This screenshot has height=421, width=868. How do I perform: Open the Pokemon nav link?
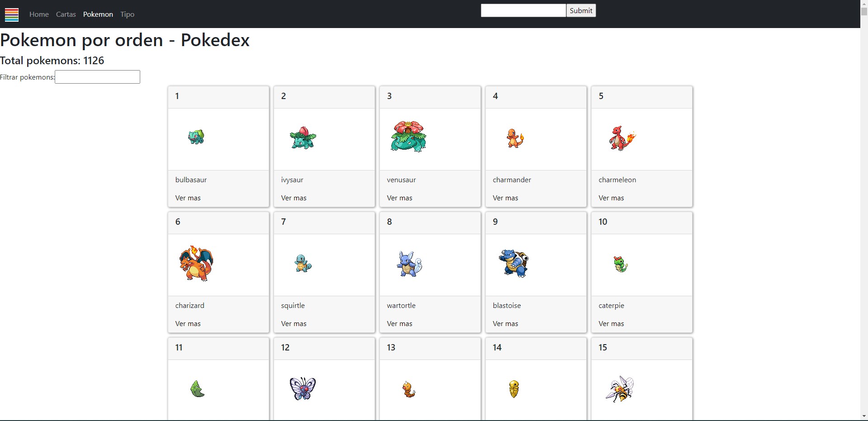pyautogui.click(x=98, y=14)
